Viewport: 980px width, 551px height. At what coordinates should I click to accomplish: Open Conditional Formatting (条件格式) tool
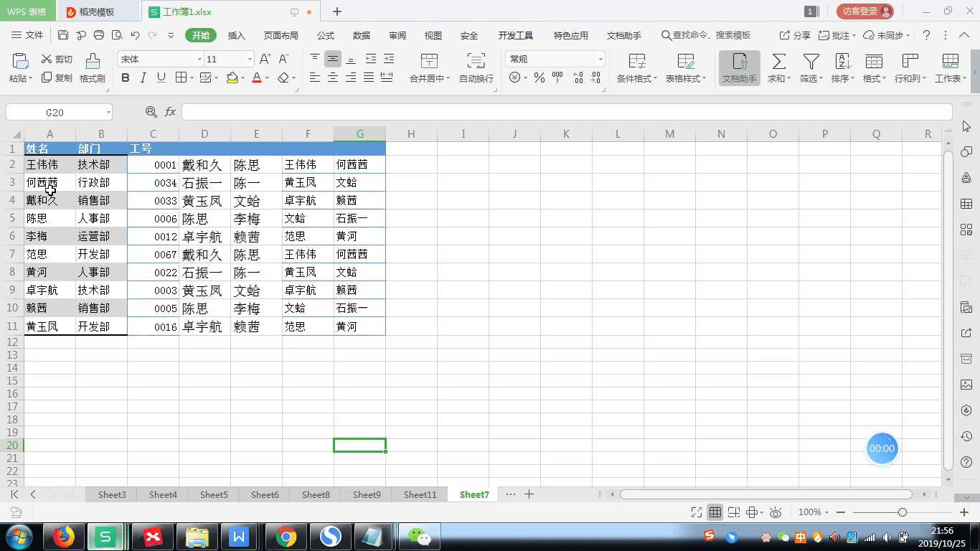(636, 62)
